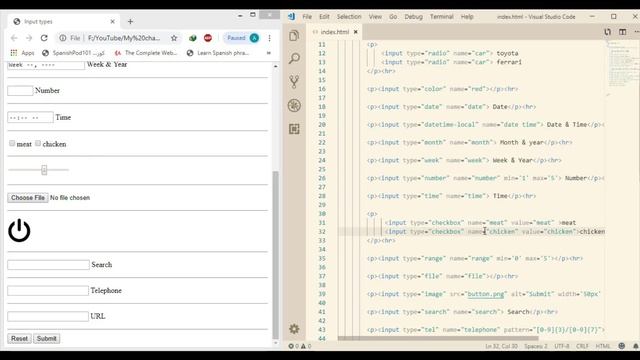Open the Selection menu

point(349,17)
